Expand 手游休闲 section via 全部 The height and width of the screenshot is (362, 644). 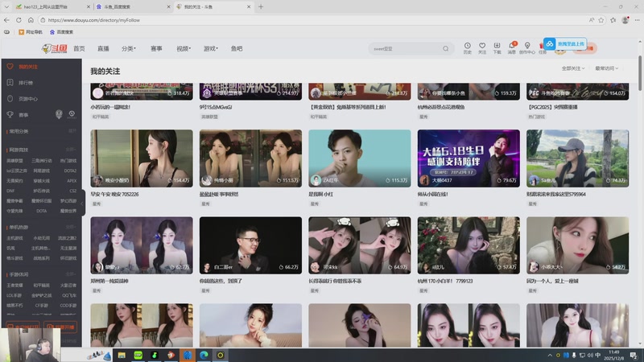point(71,274)
